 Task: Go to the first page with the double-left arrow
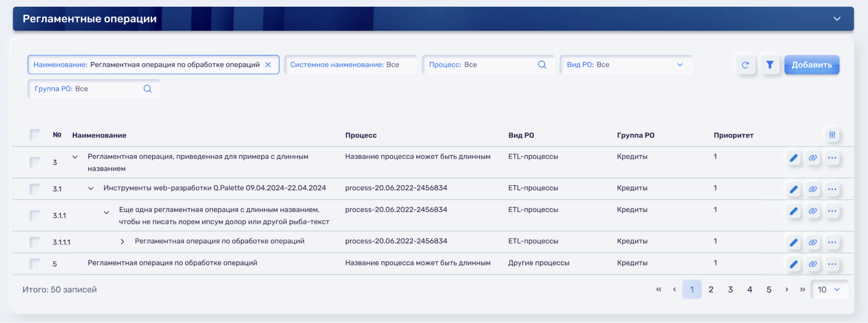659,289
